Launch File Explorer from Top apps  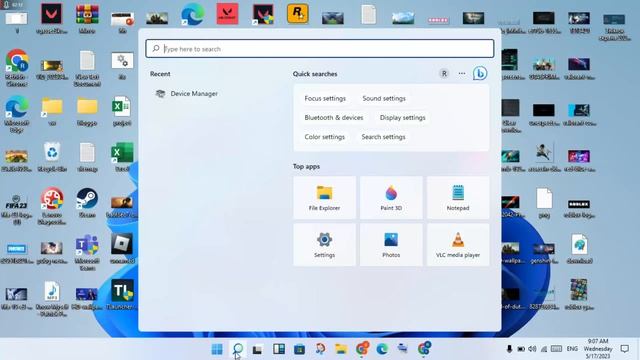pos(324,198)
